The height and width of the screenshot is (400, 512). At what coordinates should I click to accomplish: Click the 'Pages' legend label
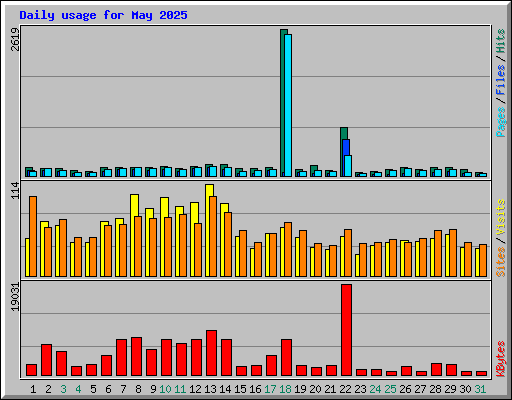point(501,122)
